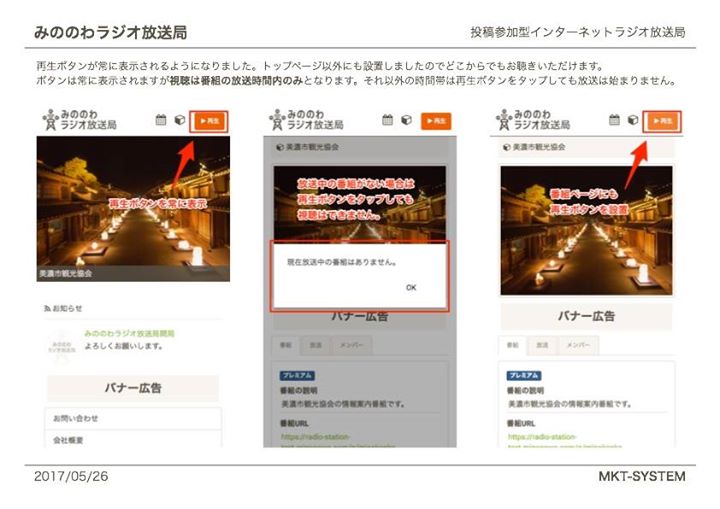The image size is (720, 509).
Task: Click the 現在放送中の番組はありません message text
Action: pyautogui.click(x=341, y=262)
